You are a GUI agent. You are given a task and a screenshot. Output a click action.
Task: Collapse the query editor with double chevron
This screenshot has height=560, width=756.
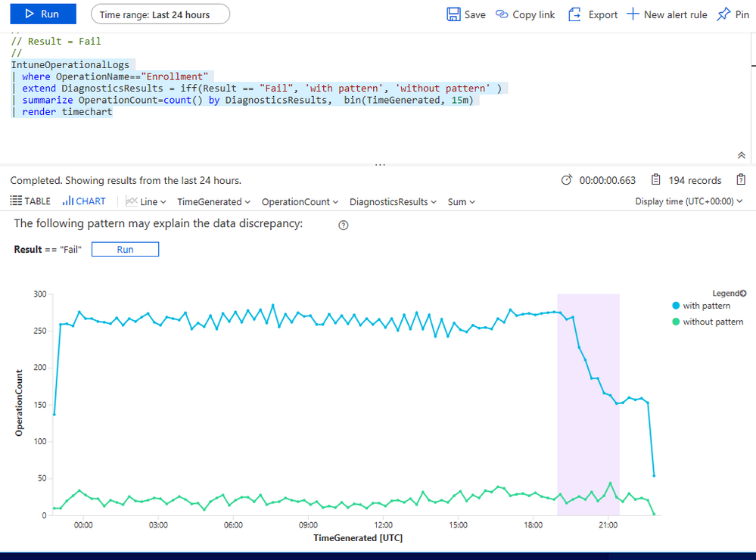742,155
